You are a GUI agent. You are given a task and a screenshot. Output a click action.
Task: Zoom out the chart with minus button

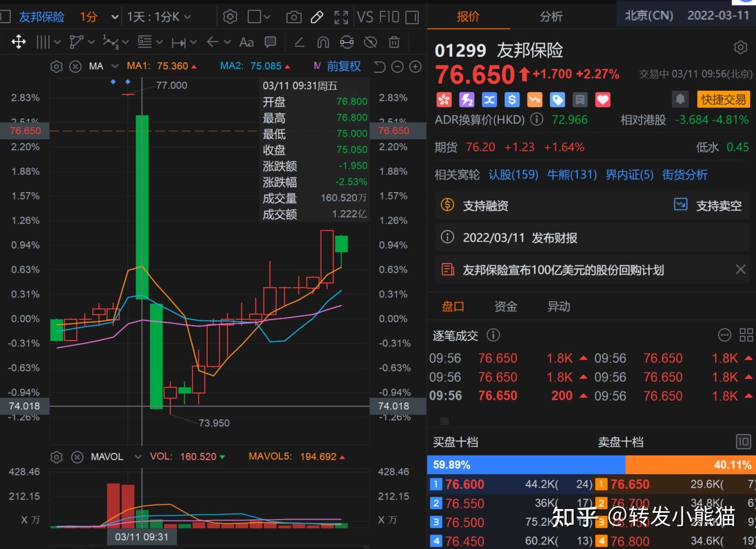pos(398,67)
